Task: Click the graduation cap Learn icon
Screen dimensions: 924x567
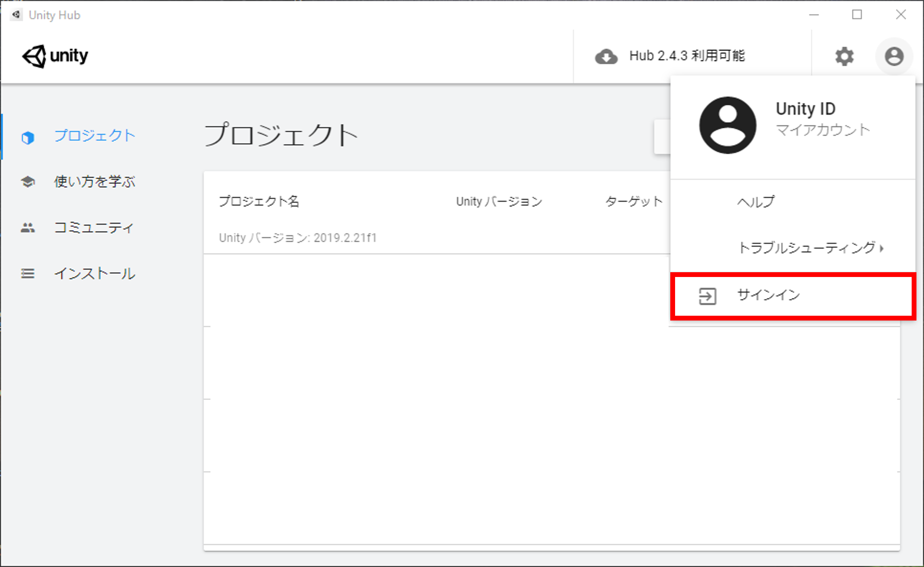Action: [28, 182]
